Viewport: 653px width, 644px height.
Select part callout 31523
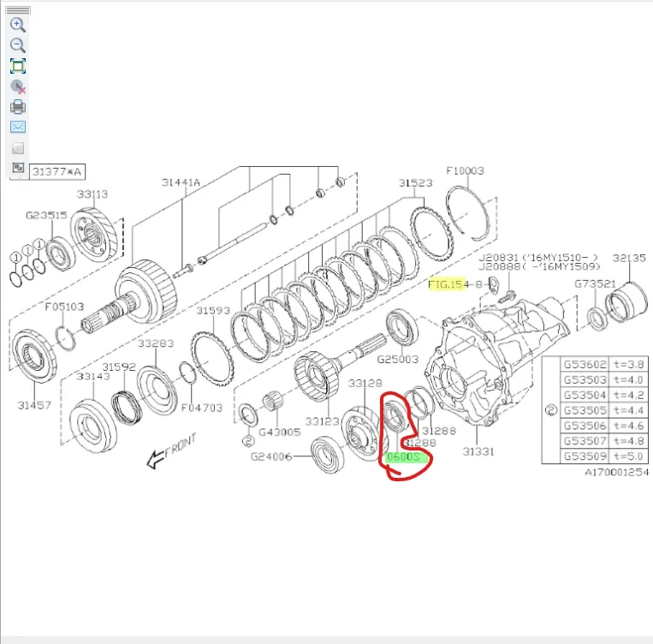coord(415,183)
